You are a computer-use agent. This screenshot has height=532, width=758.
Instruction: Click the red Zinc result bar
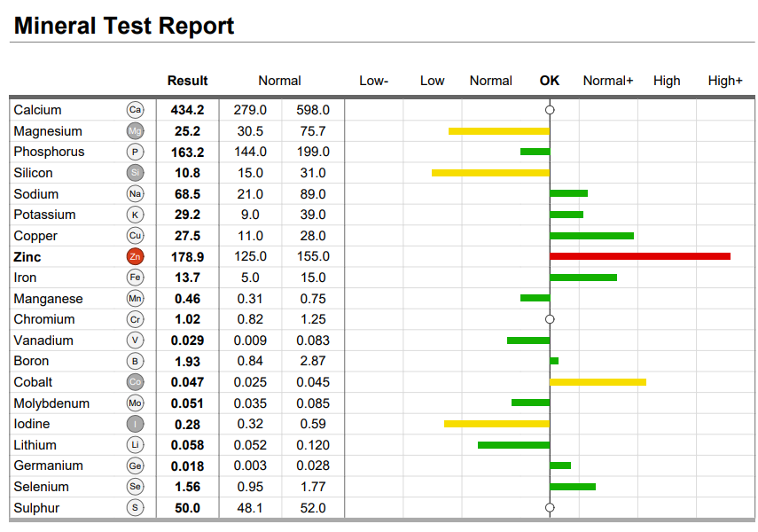pyautogui.click(x=640, y=256)
